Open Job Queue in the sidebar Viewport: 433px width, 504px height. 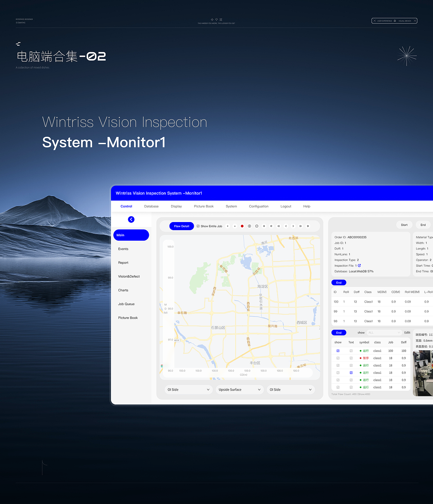[x=126, y=304]
